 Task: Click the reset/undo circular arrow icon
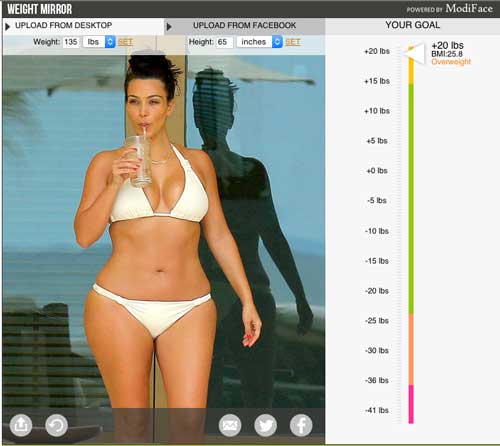(x=56, y=425)
